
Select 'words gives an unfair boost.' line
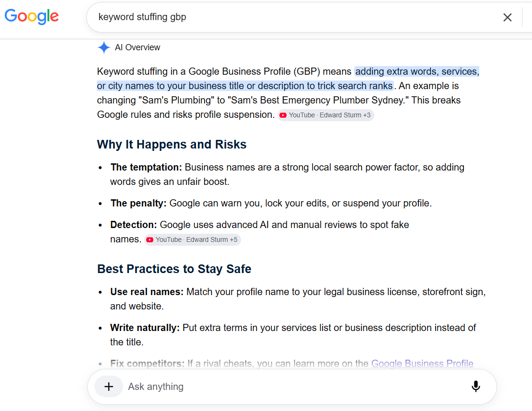170,182
